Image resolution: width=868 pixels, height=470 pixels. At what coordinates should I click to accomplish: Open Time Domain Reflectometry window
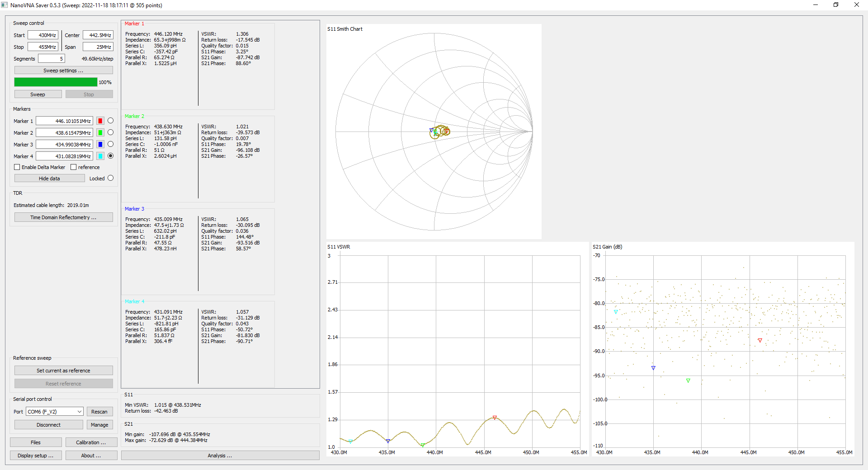click(x=63, y=217)
